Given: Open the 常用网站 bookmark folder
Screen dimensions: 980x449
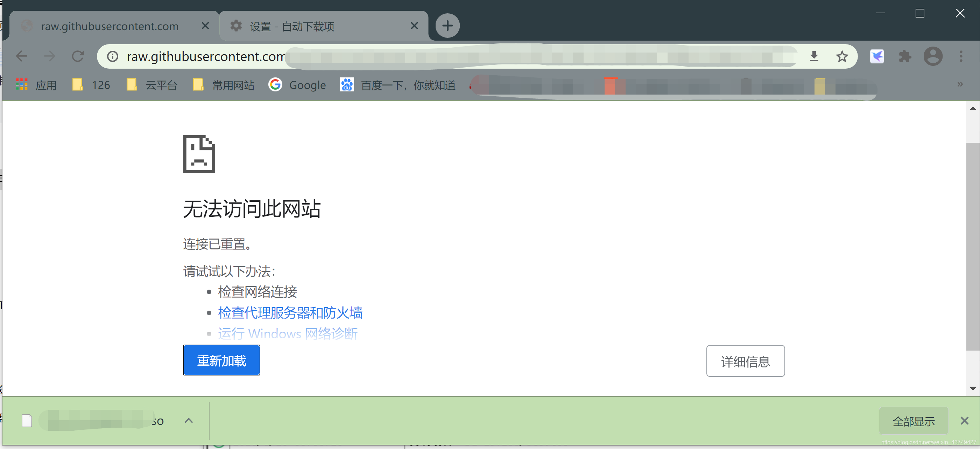Looking at the screenshot, I should pyautogui.click(x=223, y=84).
